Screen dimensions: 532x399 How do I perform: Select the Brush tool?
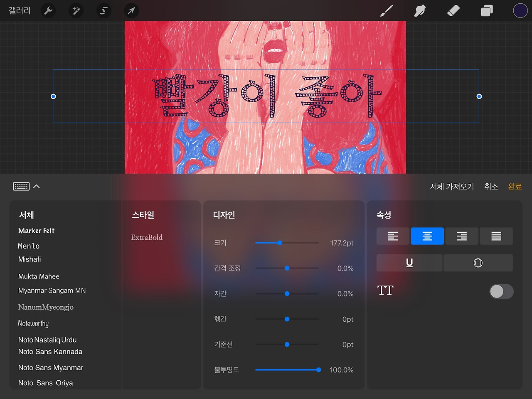[x=386, y=10]
